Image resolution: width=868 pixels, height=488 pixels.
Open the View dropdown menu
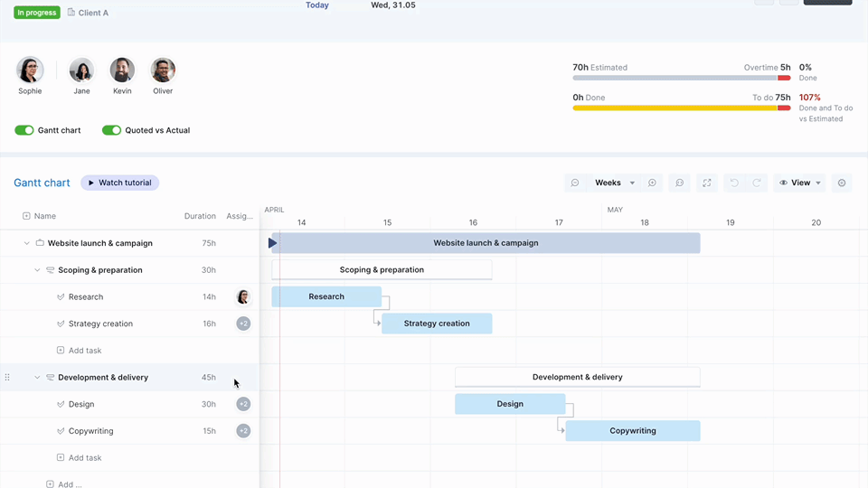[799, 183]
